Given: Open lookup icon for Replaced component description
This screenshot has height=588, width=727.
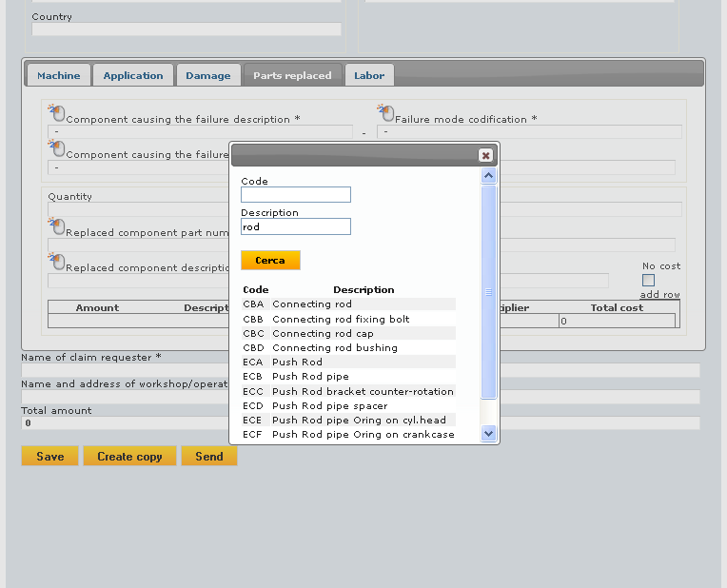Looking at the screenshot, I should [x=57, y=261].
